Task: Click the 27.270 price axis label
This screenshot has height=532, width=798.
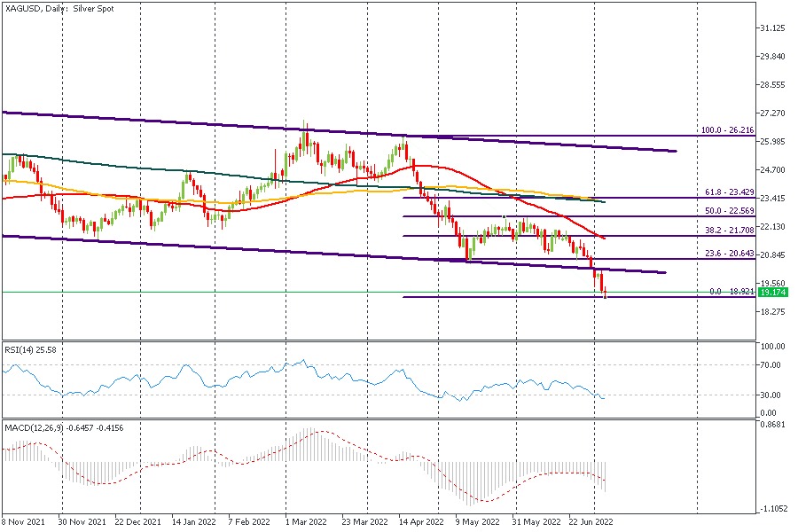Action: (775, 113)
